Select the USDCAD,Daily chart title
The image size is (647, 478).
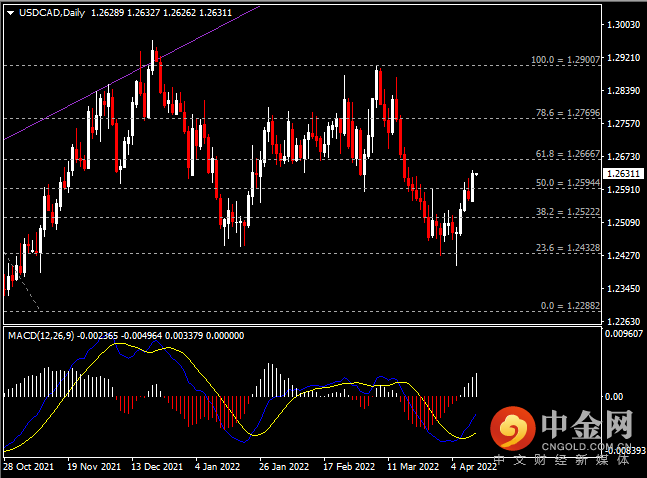point(52,13)
